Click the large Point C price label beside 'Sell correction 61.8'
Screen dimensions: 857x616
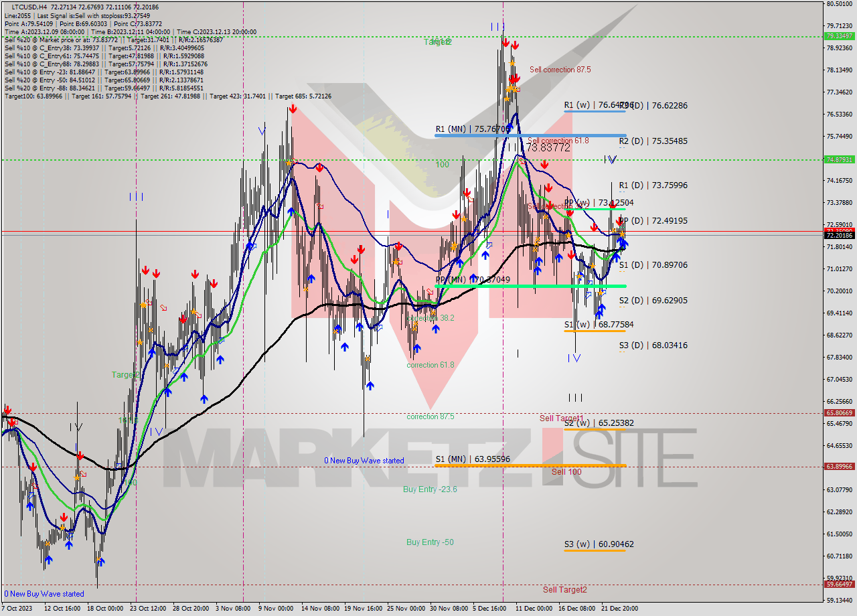point(548,147)
